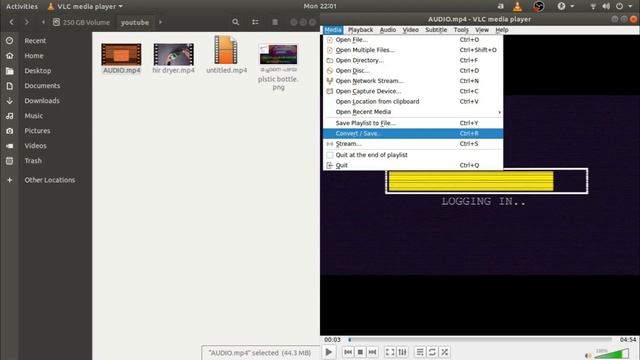This screenshot has height=360, width=640.
Task: Toggle Files list view
Action: 255,22
